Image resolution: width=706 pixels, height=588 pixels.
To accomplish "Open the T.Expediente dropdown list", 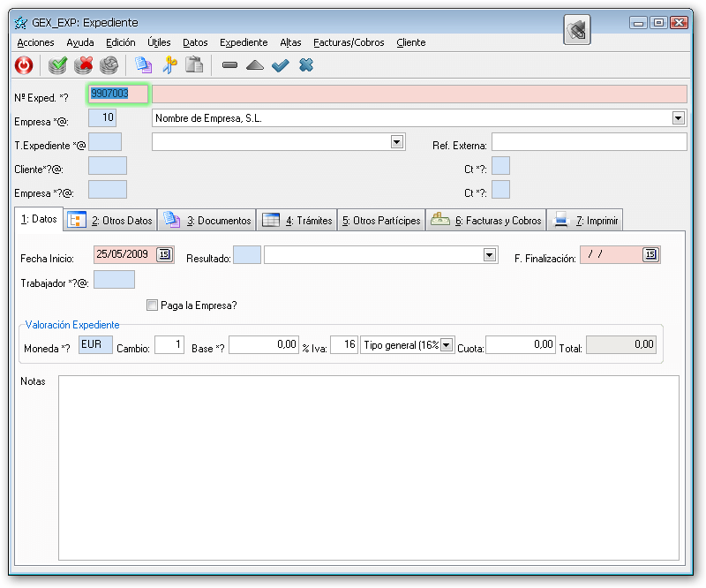I will pyautogui.click(x=397, y=141).
